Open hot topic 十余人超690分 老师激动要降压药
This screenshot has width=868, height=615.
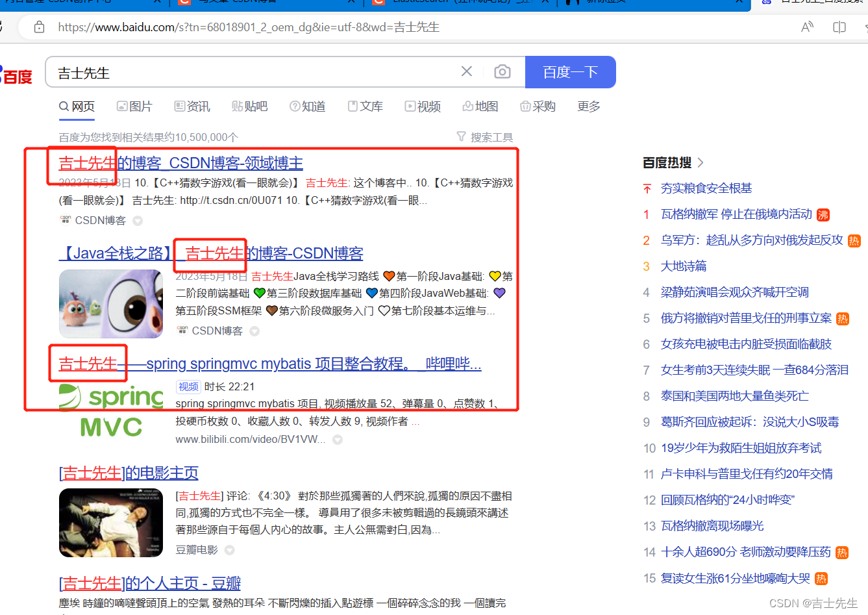tap(746, 552)
